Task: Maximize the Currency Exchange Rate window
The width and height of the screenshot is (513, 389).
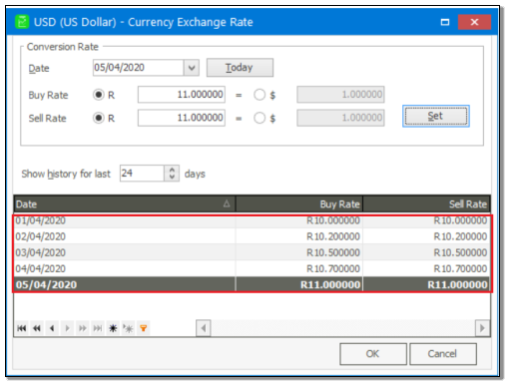Action: [x=445, y=22]
